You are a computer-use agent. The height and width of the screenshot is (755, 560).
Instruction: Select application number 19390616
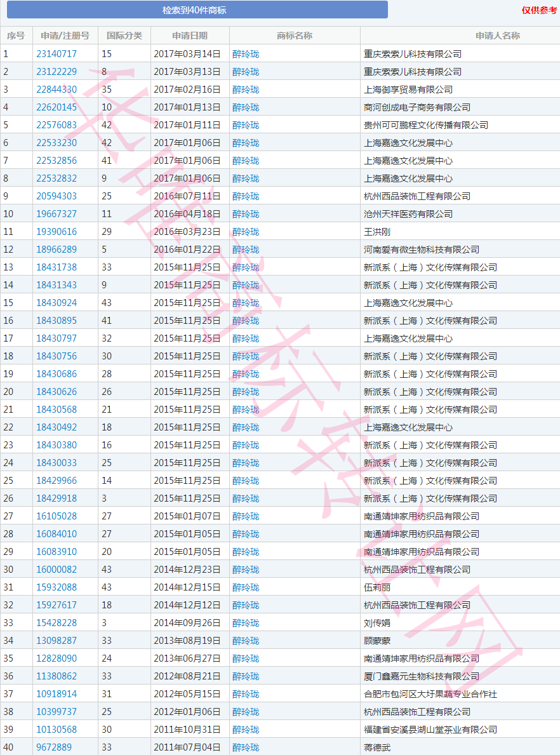(57, 232)
